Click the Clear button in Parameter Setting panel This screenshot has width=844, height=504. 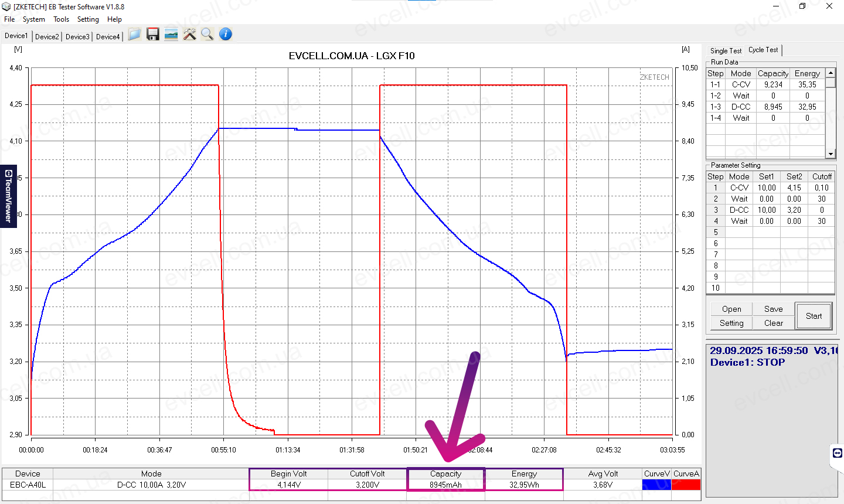[x=772, y=323]
